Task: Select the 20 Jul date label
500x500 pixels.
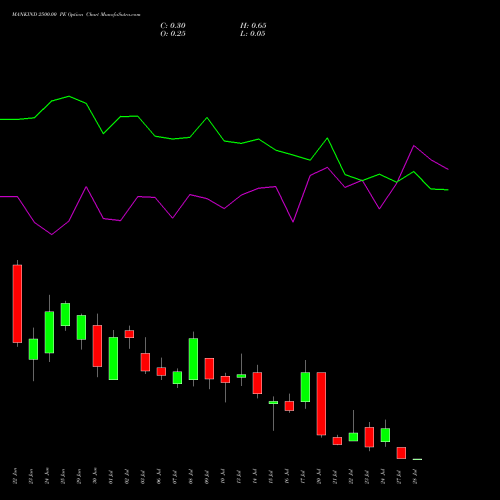Action: pos(319,476)
